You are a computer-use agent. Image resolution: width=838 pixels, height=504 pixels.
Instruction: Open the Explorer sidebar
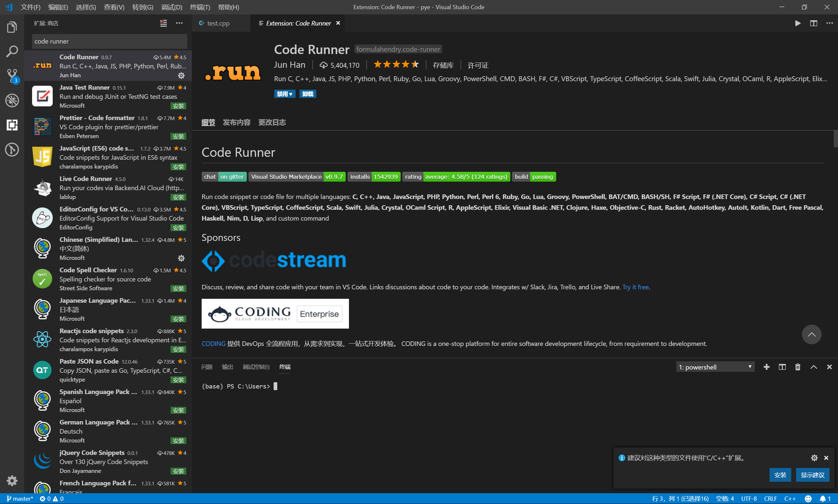point(12,27)
